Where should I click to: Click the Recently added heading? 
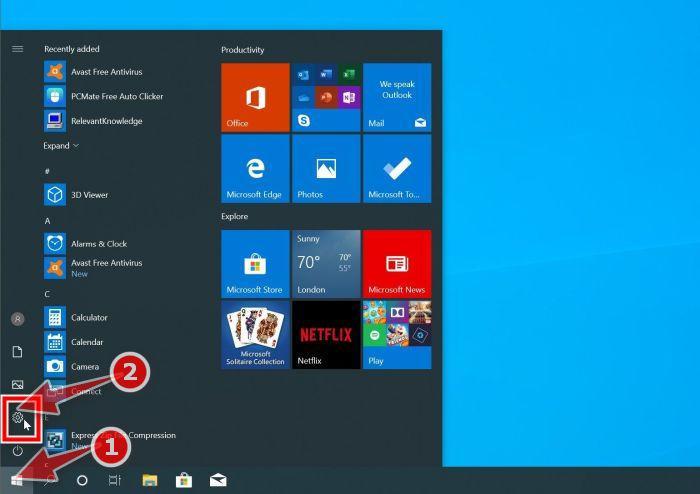point(72,49)
